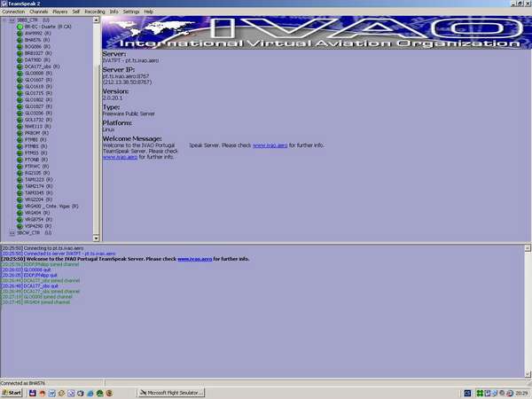
Task: Click the Windows Start button
Action: pos(12,392)
